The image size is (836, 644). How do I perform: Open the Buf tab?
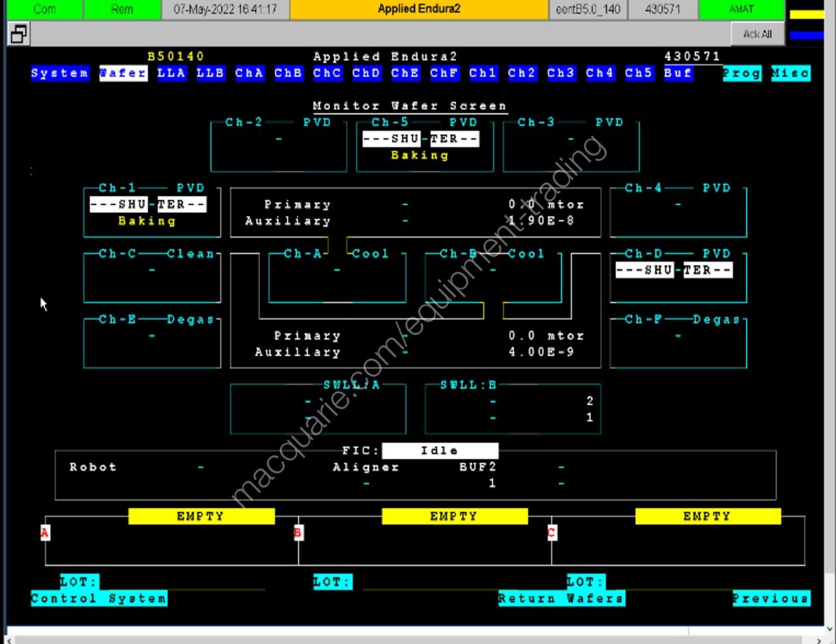tap(678, 73)
